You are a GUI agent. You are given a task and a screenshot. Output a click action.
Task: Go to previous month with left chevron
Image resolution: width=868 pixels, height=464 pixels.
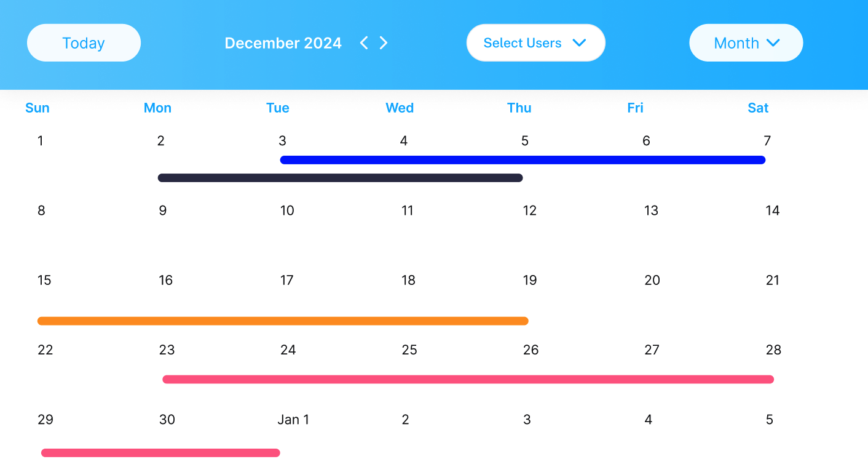pyautogui.click(x=364, y=42)
